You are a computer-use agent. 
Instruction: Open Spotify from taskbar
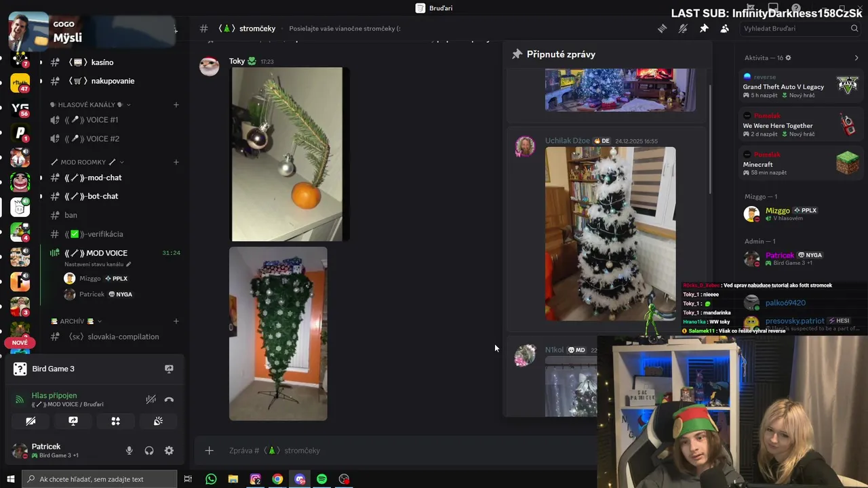[322, 479]
